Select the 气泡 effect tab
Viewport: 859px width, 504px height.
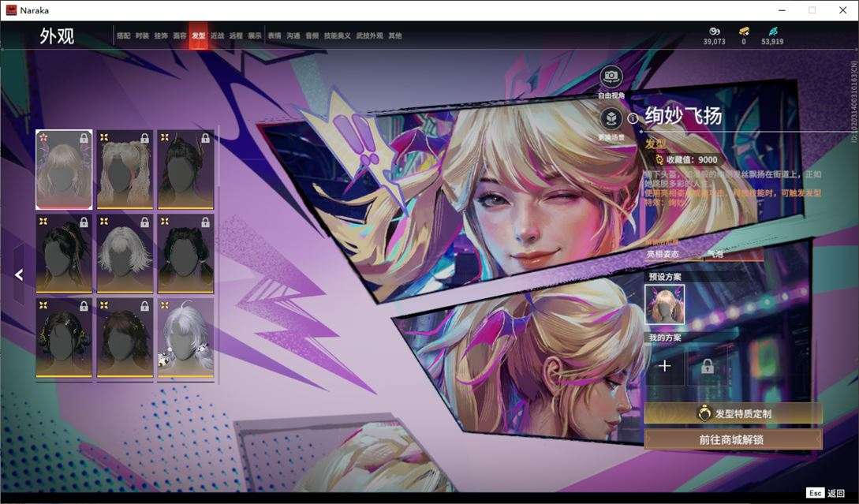pyautogui.click(x=715, y=254)
